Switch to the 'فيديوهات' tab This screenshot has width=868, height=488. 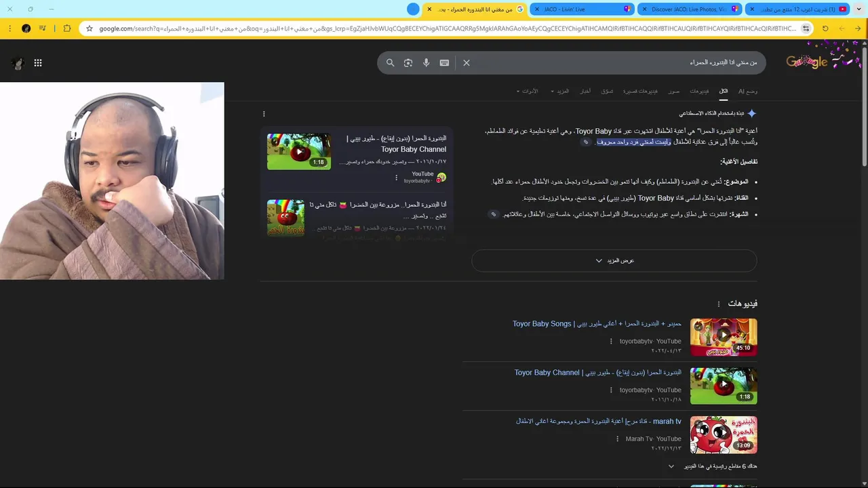click(699, 91)
